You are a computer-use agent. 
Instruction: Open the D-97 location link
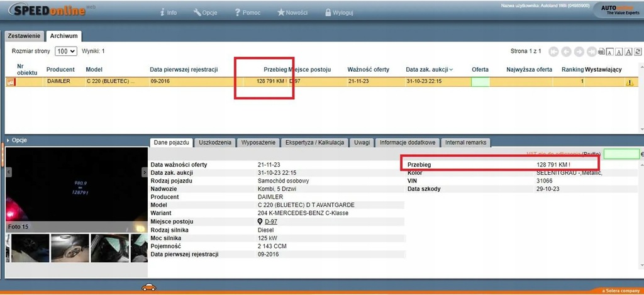(x=271, y=222)
